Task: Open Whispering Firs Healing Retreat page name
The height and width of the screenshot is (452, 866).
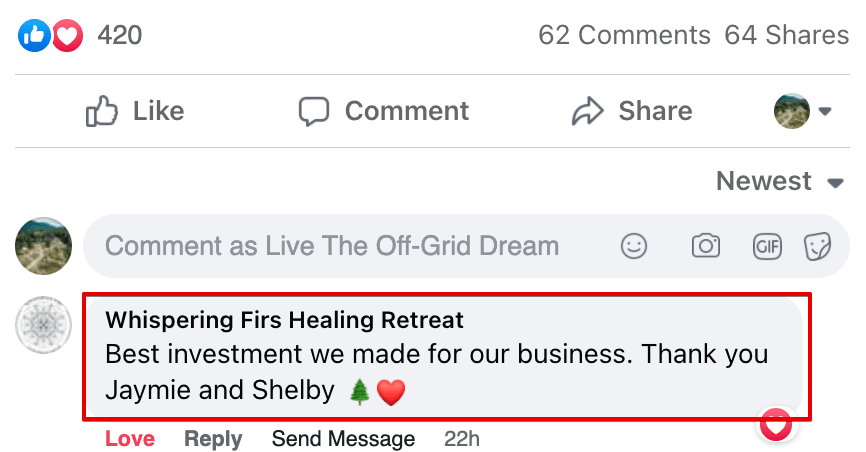Action: (x=285, y=320)
